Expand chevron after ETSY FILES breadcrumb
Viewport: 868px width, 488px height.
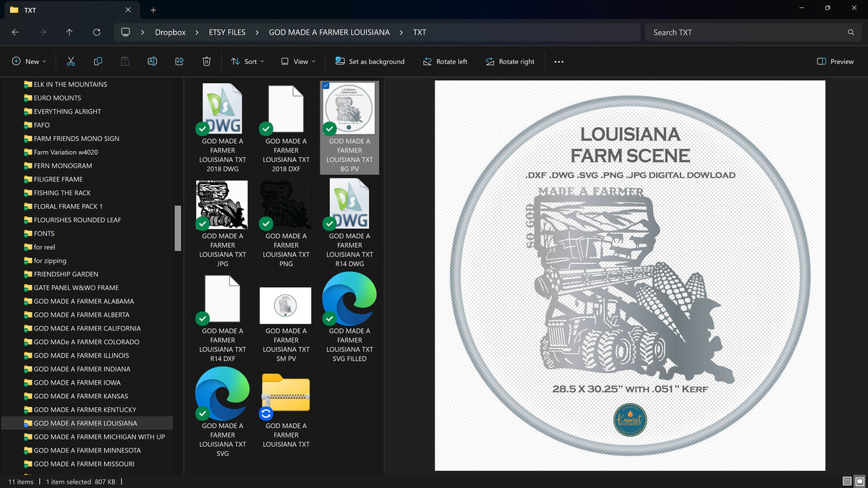(x=256, y=33)
